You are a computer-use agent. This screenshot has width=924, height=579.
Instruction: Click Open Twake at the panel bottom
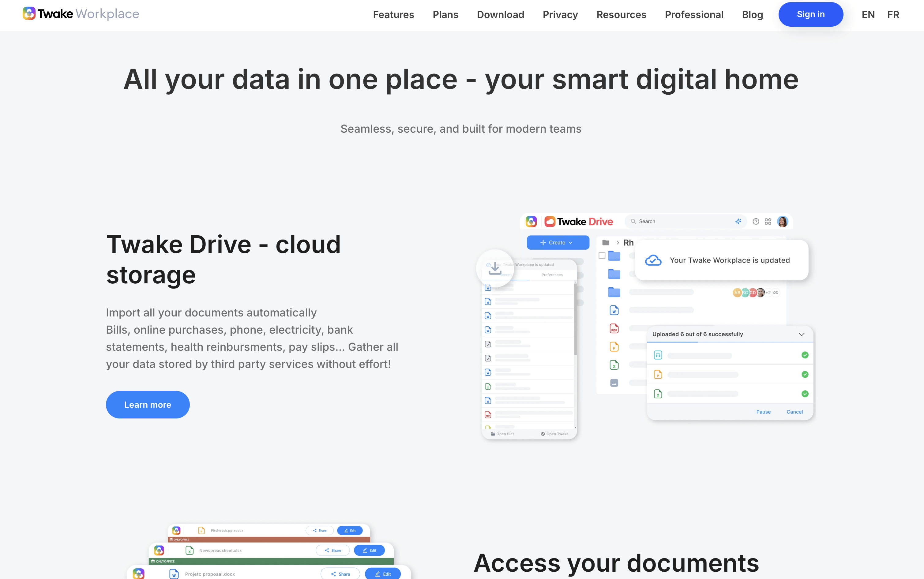point(554,434)
